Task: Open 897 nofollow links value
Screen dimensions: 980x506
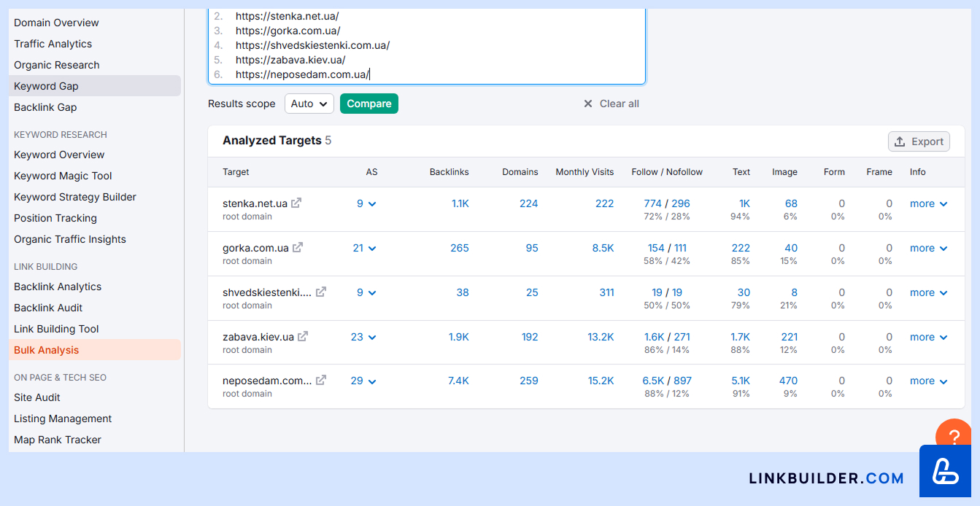Action: (682, 381)
